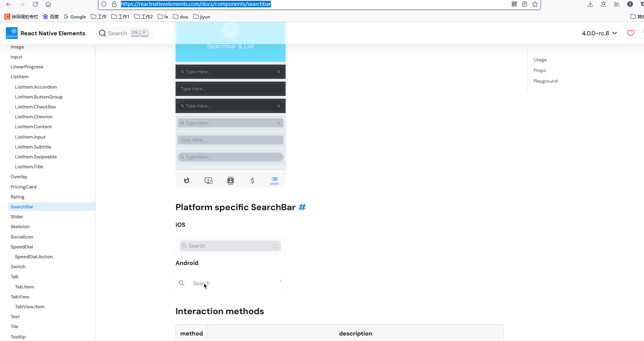The width and height of the screenshot is (644, 341).
Task: Open the dou bookmark folder
Action: click(x=181, y=17)
